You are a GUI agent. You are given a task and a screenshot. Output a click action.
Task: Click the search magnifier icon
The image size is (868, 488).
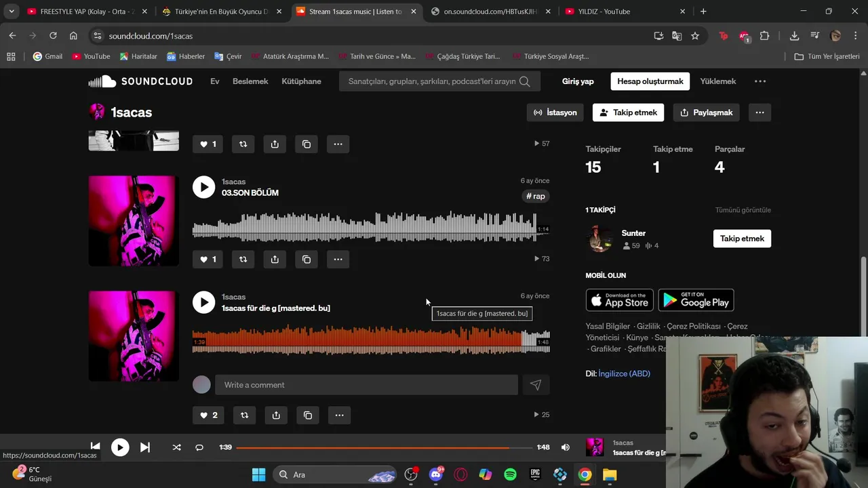525,81
